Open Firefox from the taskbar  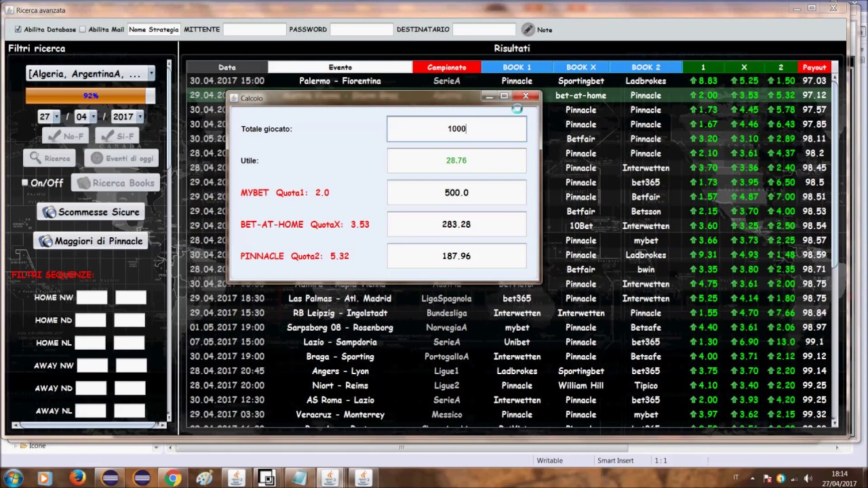[x=77, y=479]
